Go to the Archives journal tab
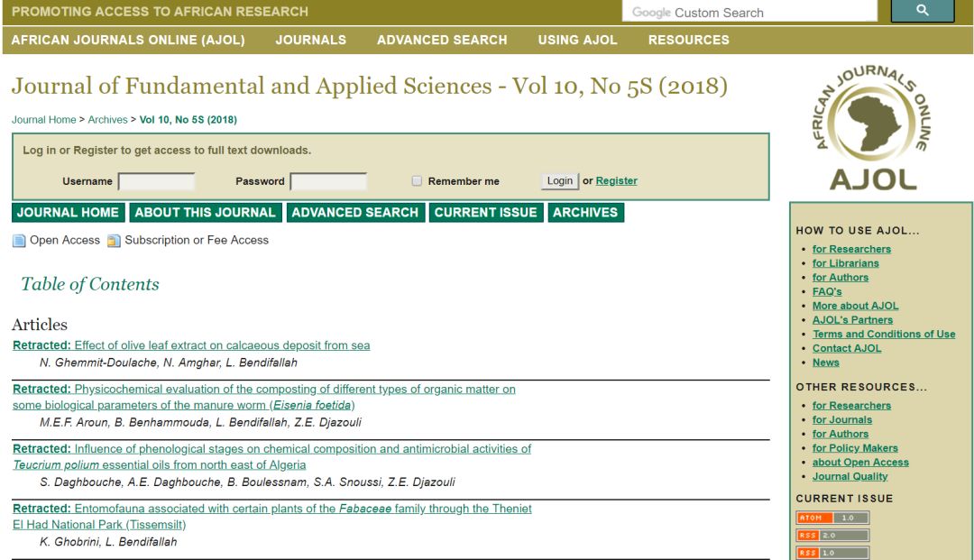The height and width of the screenshot is (560, 974). 585,213
